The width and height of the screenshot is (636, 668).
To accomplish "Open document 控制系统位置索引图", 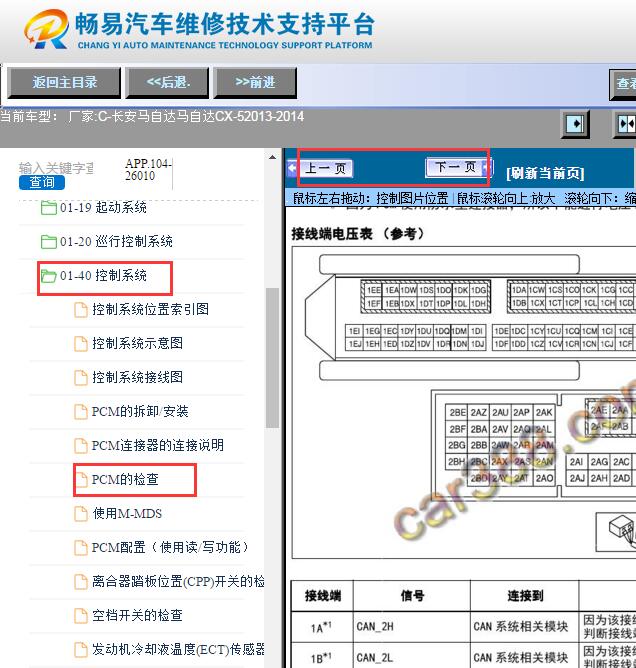I will pos(150,309).
